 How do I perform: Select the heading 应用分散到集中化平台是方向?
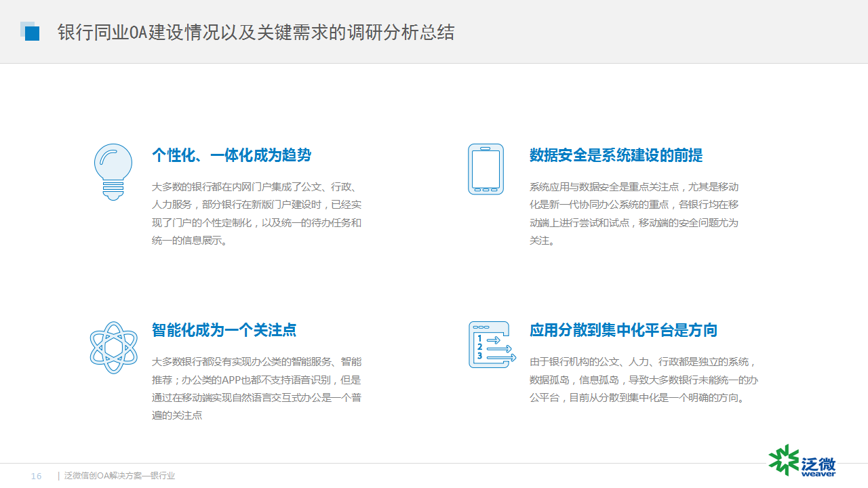pos(623,330)
